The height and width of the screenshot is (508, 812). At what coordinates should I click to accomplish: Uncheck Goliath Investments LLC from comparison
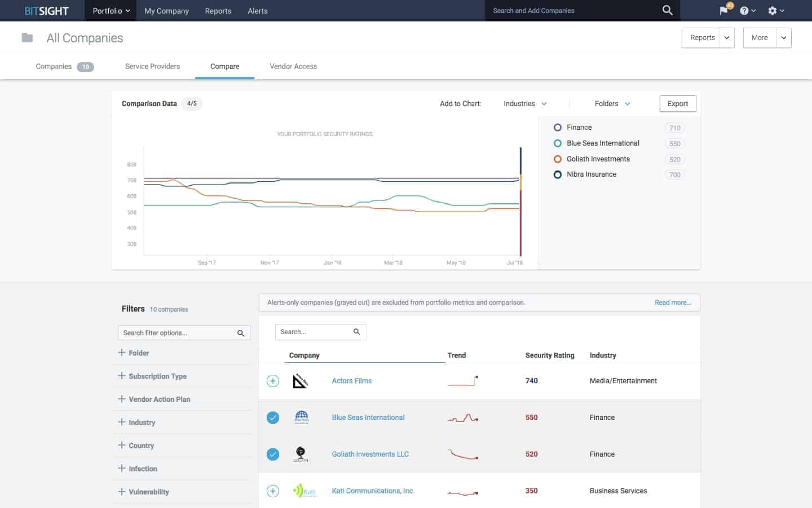(272, 454)
